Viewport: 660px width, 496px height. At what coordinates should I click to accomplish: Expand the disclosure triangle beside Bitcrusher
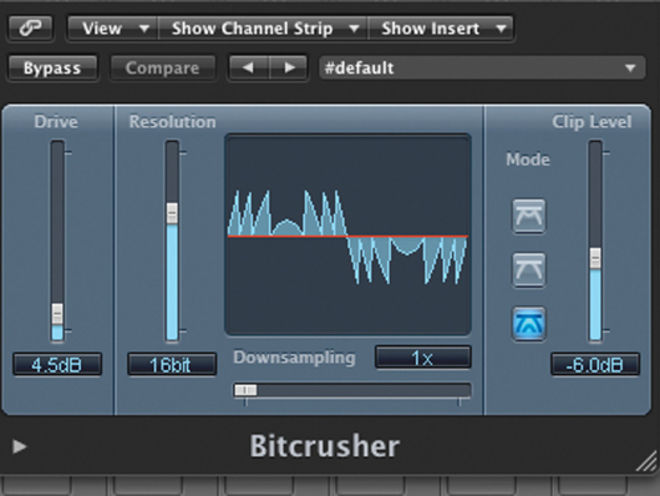point(19,446)
